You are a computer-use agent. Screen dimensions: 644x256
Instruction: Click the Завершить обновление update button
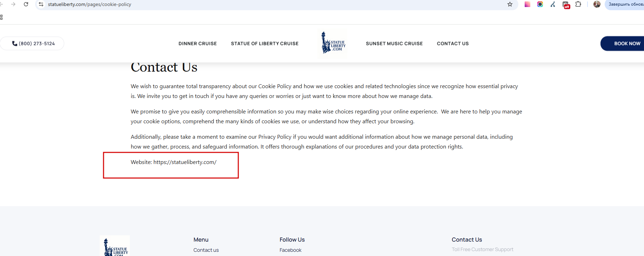[626, 4]
